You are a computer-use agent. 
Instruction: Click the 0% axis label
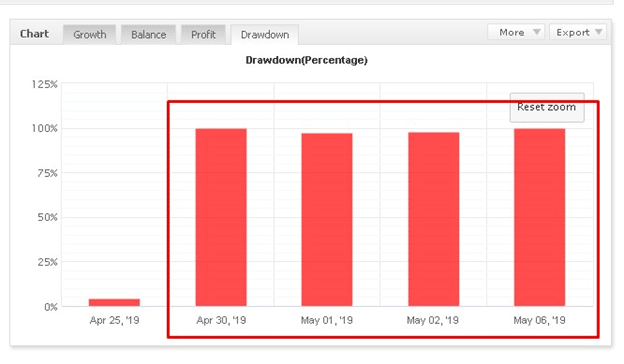click(x=51, y=307)
